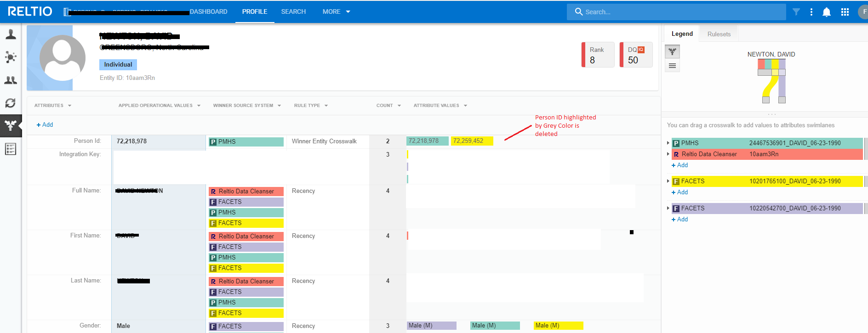
Task: Switch legend to list view icon
Action: tap(672, 66)
